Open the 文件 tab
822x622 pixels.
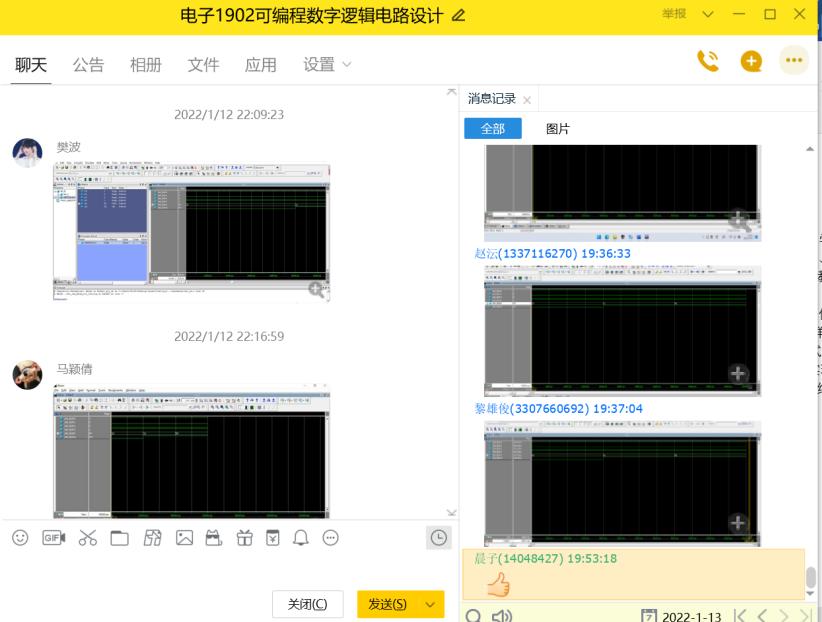(203, 65)
